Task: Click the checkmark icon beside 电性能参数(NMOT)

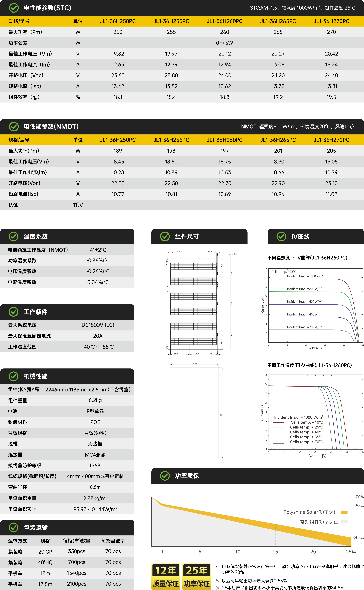Action: click(x=14, y=127)
